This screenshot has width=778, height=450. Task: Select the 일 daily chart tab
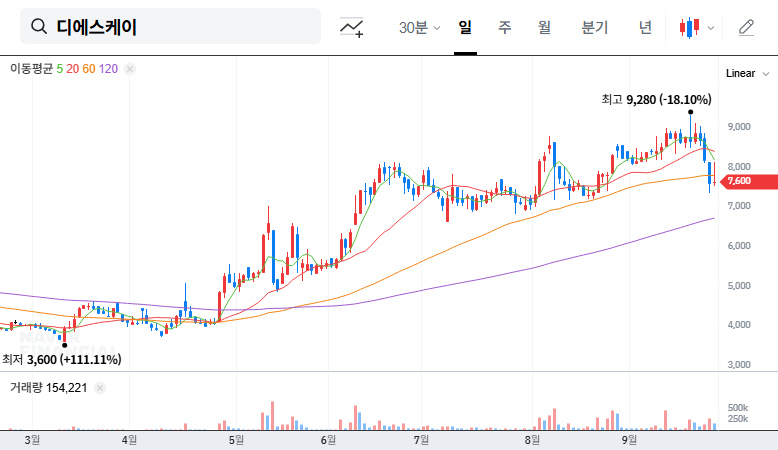465,27
